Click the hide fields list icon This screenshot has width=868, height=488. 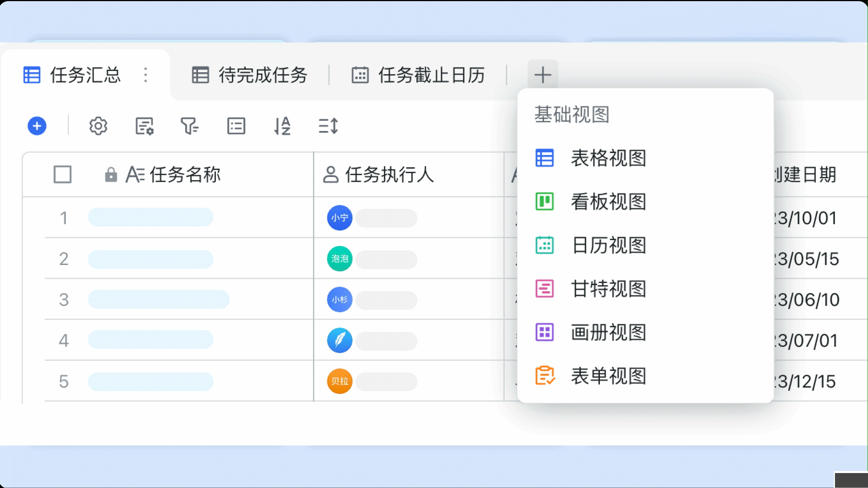[236, 126]
